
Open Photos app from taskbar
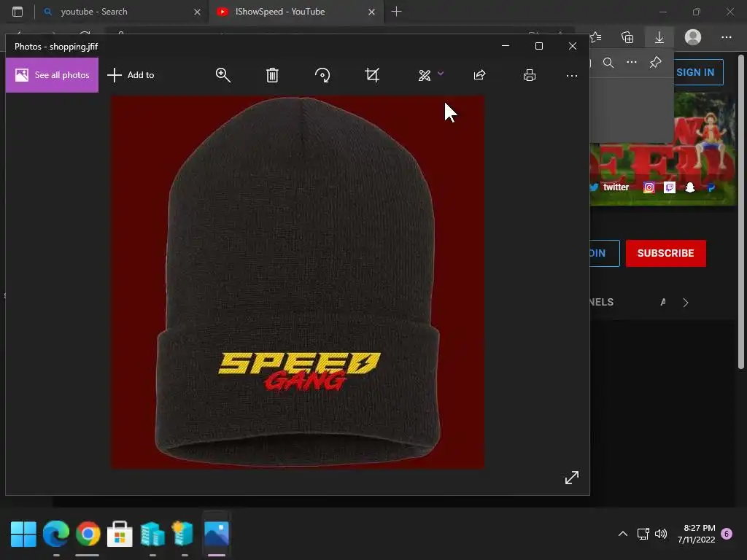[216, 534]
